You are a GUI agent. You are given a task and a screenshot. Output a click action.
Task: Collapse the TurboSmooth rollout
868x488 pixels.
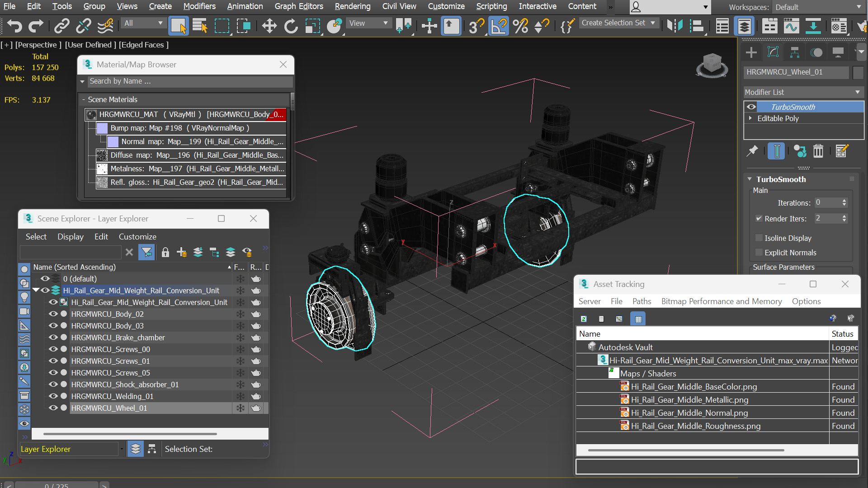(x=750, y=179)
